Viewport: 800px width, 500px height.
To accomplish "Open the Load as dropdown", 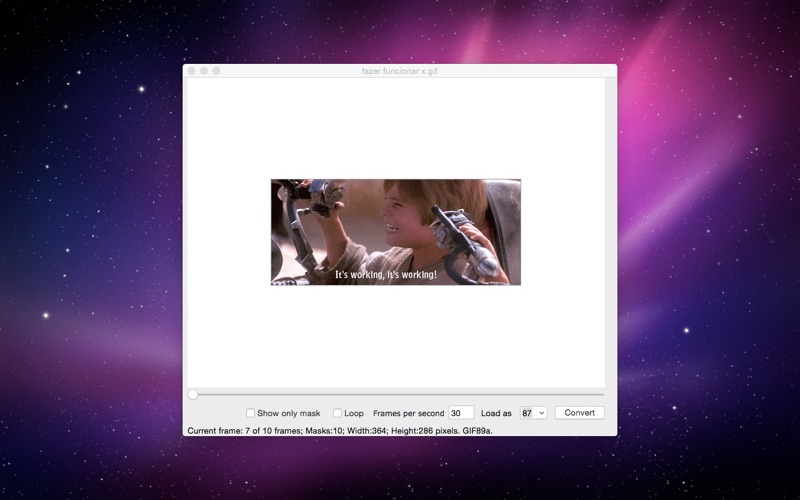I will point(533,413).
